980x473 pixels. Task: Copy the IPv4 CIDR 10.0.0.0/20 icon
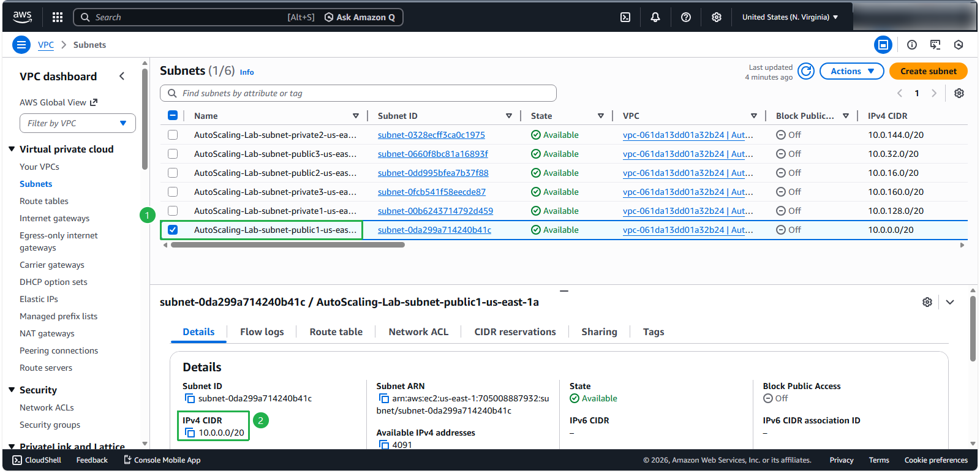190,433
